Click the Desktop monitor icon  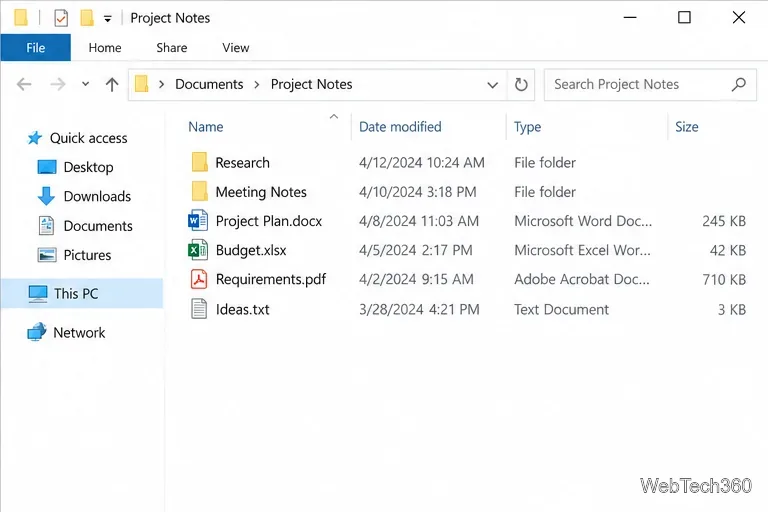pyautogui.click(x=47, y=167)
